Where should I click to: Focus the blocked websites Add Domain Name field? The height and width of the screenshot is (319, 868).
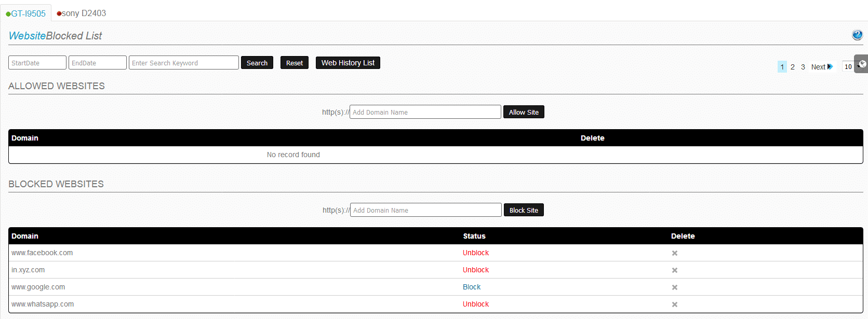click(426, 210)
